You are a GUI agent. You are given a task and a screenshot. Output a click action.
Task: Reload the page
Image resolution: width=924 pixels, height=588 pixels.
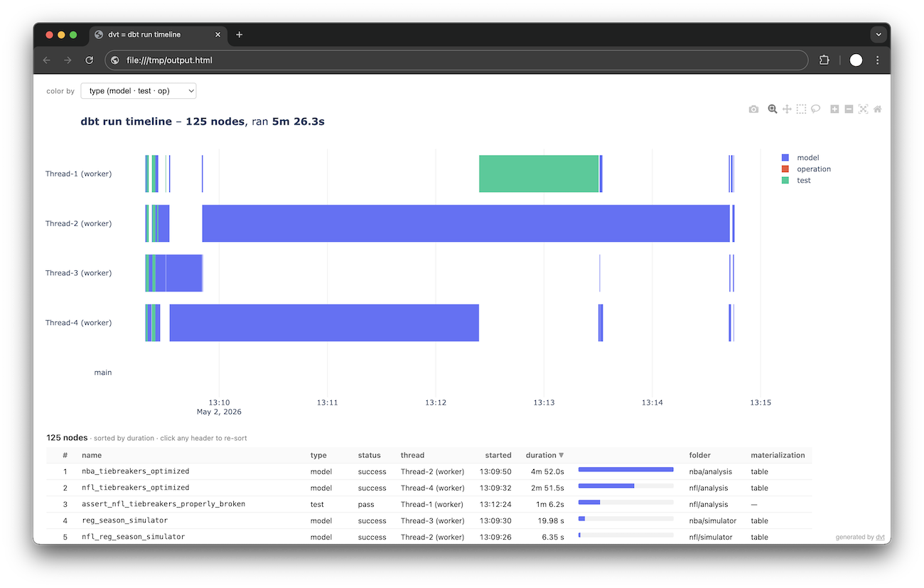tap(89, 60)
